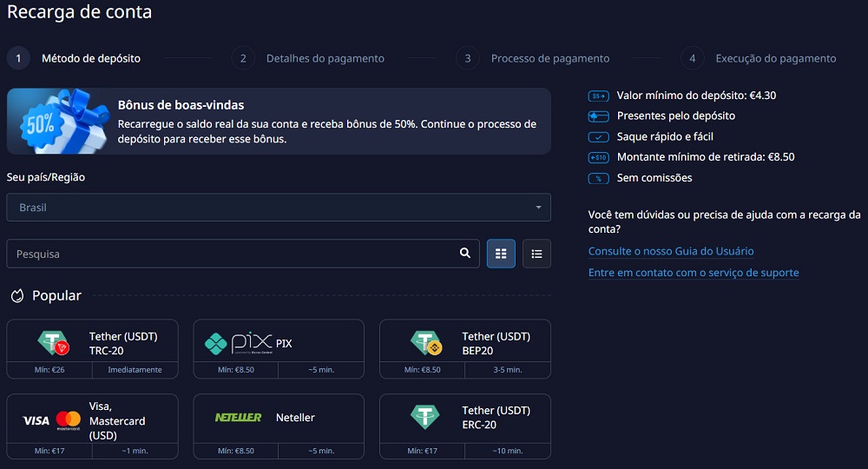Viewport: 868px width, 469px height.
Task: Click the Tether TRC-20 coin icon
Action: click(x=54, y=343)
